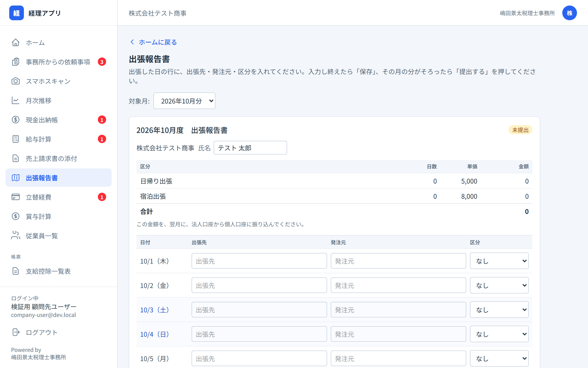Click the 嶋田景太税理士事務所 header text
This screenshot has width=588, height=368.
(x=527, y=13)
